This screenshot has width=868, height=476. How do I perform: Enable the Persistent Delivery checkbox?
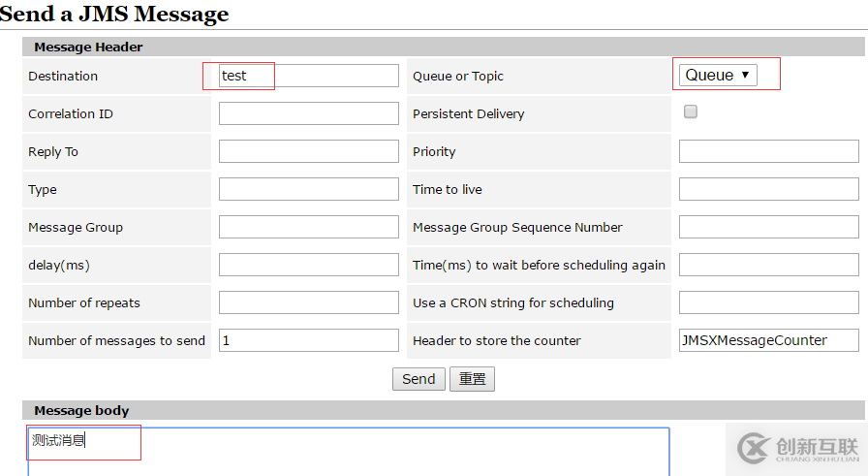(691, 111)
